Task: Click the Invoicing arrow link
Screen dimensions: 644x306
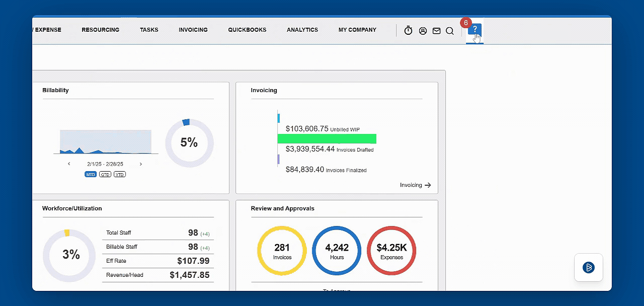Action: (416, 185)
